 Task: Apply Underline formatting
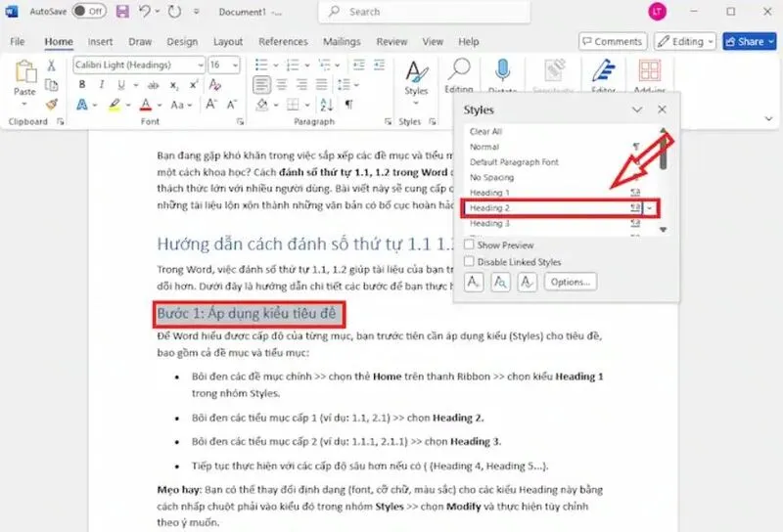pyautogui.click(x=120, y=85)
